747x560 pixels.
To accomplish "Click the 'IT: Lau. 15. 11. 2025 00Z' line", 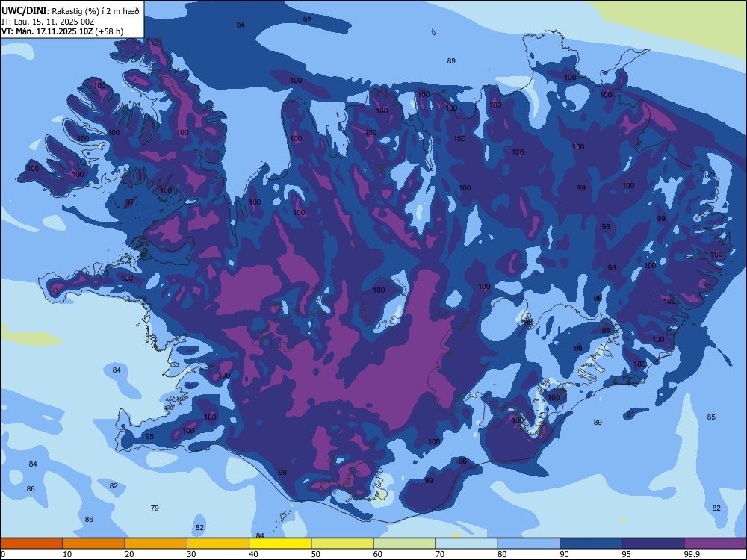I will (48, 22).
